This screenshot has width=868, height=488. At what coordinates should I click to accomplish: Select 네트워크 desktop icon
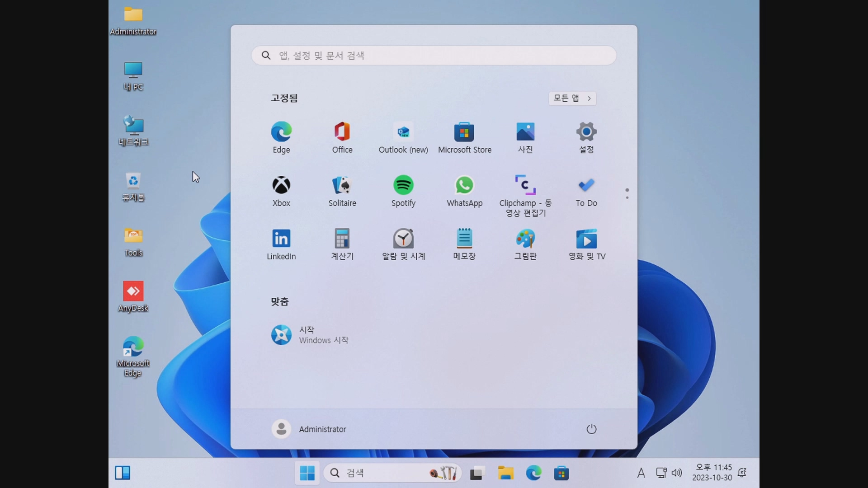pyautogui.click(x=133, y=131)
